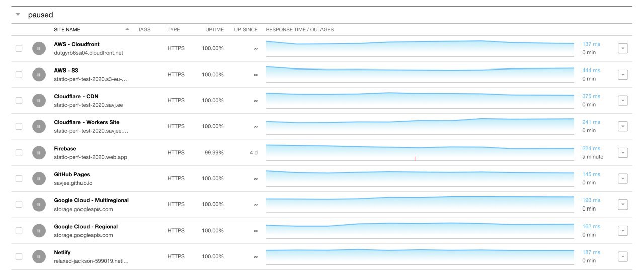
Task: Click the pause icon for Firebase
Action: (39, 153)
